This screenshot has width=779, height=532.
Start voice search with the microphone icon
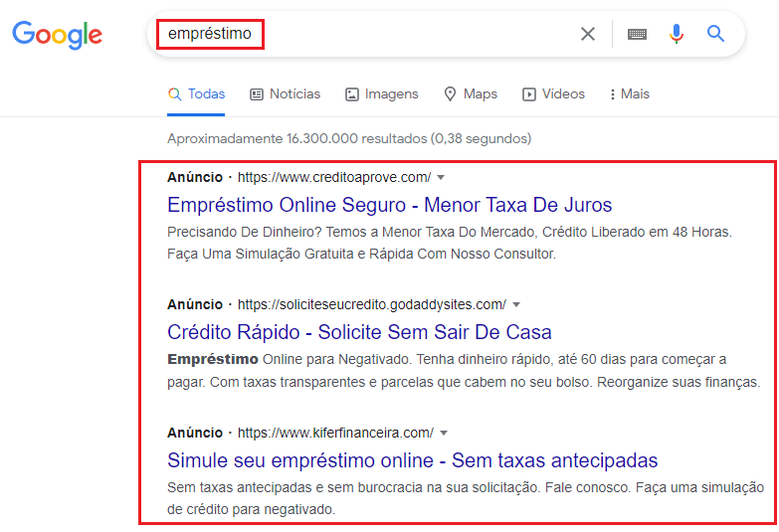677,34
